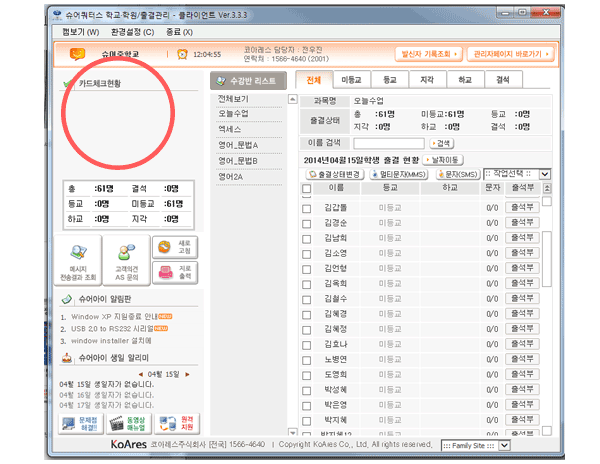Viewport: 600px width, 464px height.
Task: Switch to the 미등교 tab
Action: pyautogui.click(x=351, y=80)
